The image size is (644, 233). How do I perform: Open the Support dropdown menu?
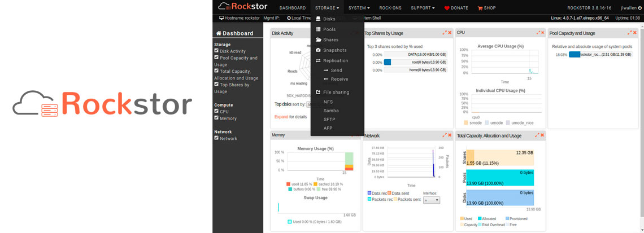click(423, 8)
